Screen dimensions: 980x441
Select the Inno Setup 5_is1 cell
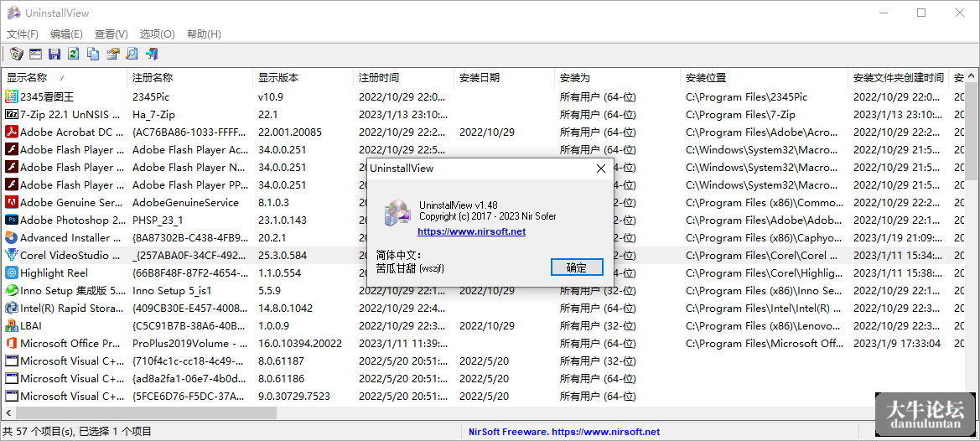173,290
